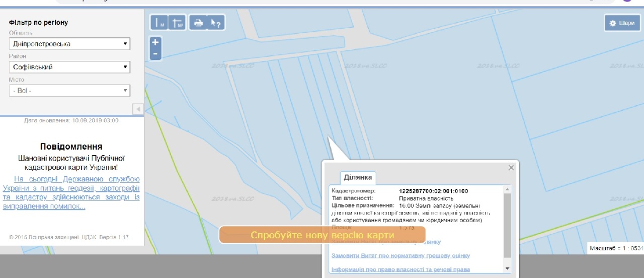Select the Ділянка tab
Image resolution: width=644 pixels, height=278 pixels.
[x=358, y=177]
